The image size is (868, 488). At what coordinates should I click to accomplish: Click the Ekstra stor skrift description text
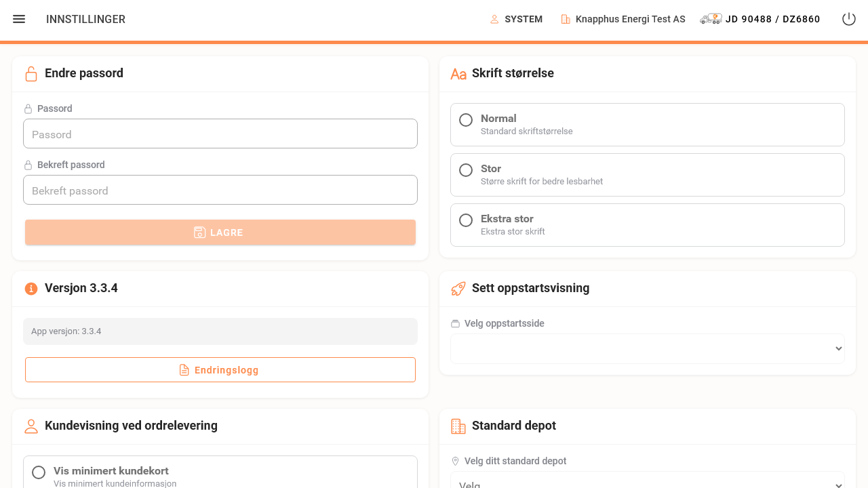513,232
